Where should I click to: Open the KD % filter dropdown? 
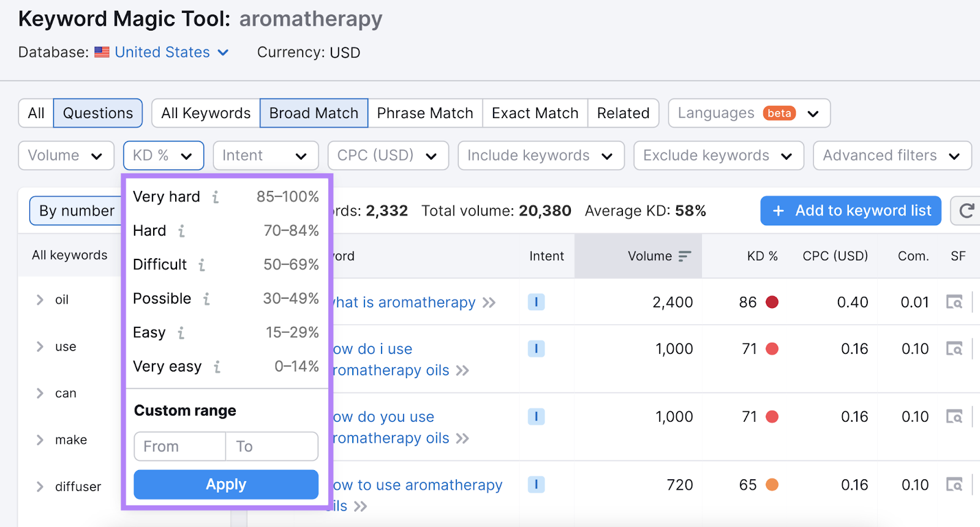point(164,155)
